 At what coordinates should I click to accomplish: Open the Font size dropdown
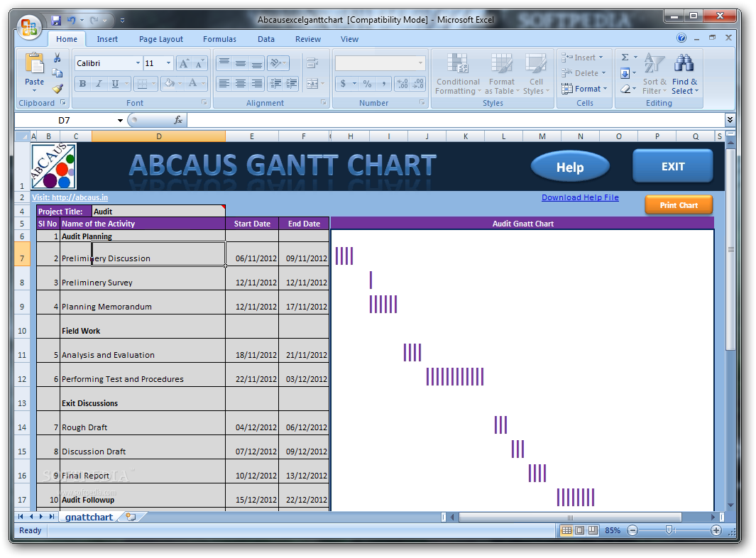click(x=168, y=63)
